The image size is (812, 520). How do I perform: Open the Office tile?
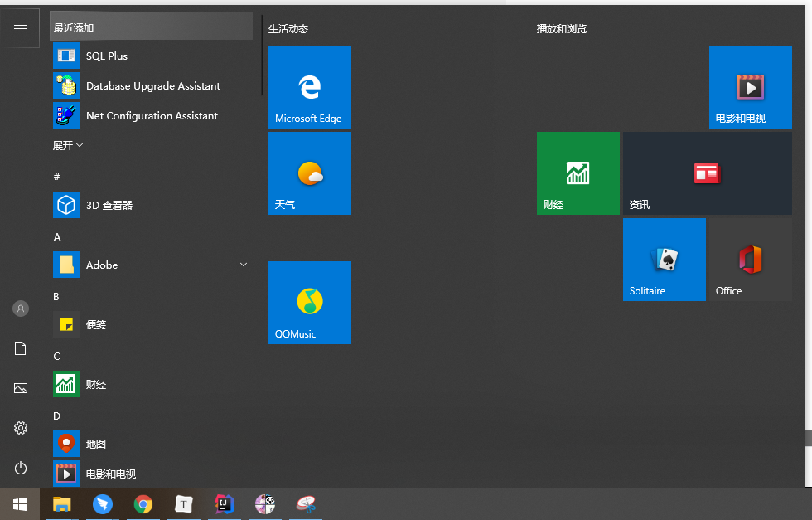[x=751, y=260]
